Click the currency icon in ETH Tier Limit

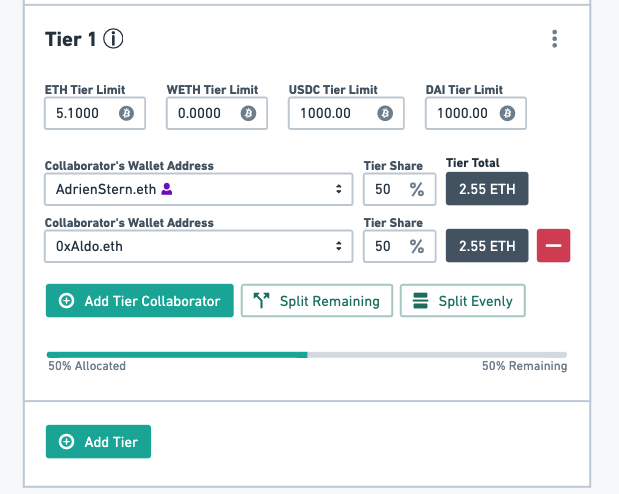pyautogui.click(x=126, y=113)
